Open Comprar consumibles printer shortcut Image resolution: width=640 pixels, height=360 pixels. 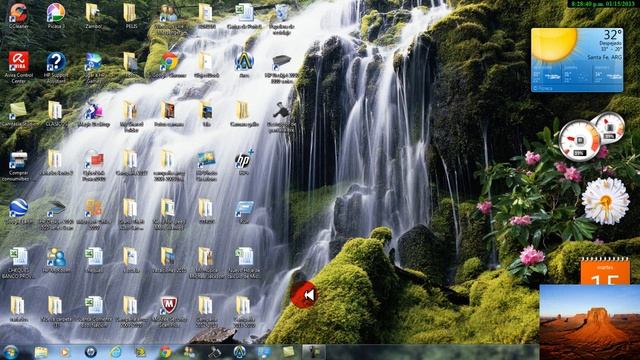tap(18, 165)
